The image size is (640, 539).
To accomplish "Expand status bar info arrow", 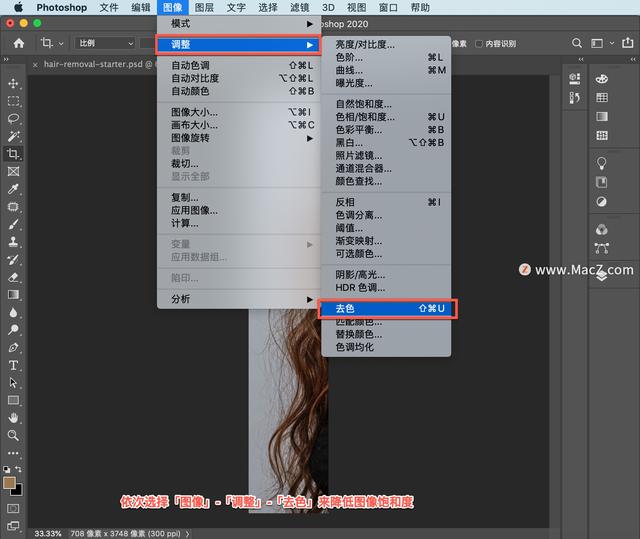I will coord(188,534).
